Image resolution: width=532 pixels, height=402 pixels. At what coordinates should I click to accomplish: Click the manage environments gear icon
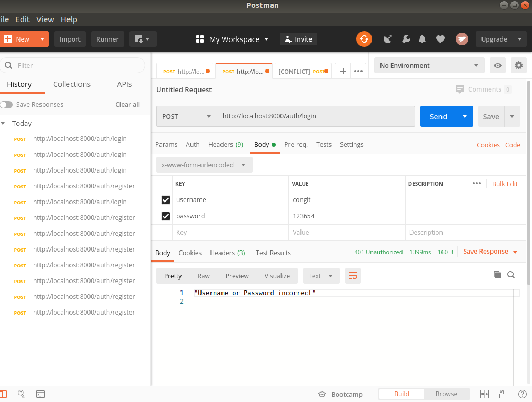coord(519,65)
